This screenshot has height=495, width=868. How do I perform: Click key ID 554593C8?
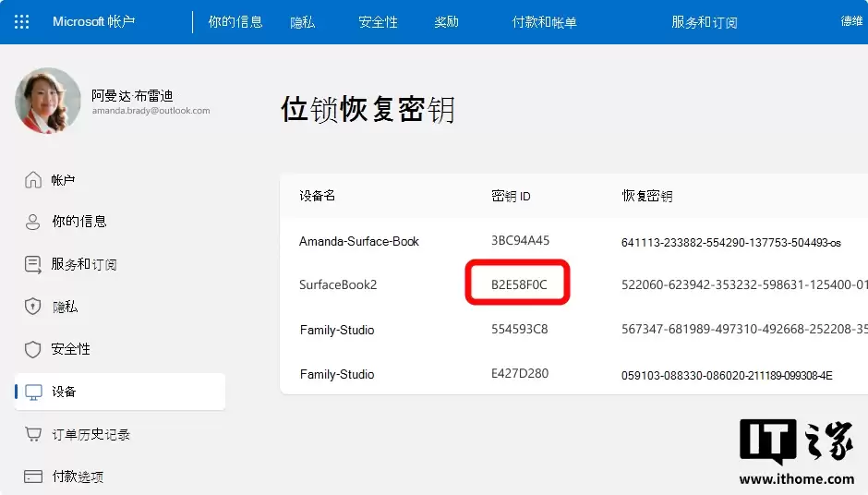pos(519,329)
